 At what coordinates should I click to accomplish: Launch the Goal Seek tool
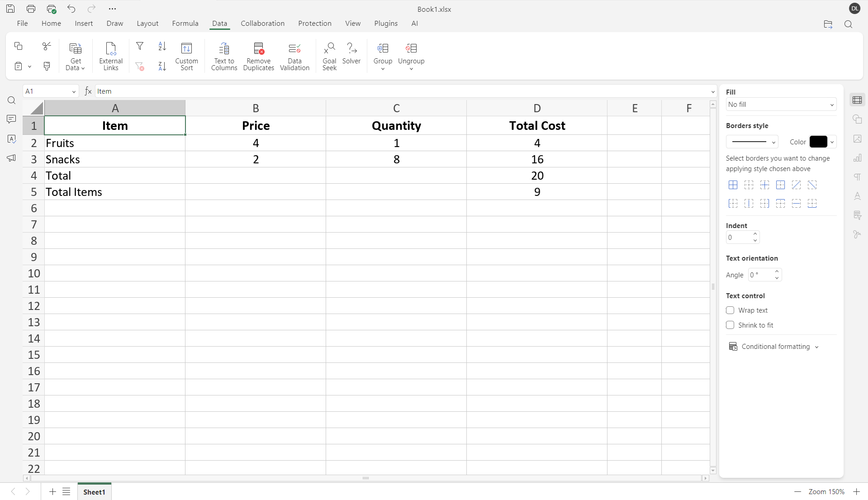point(329,56)
